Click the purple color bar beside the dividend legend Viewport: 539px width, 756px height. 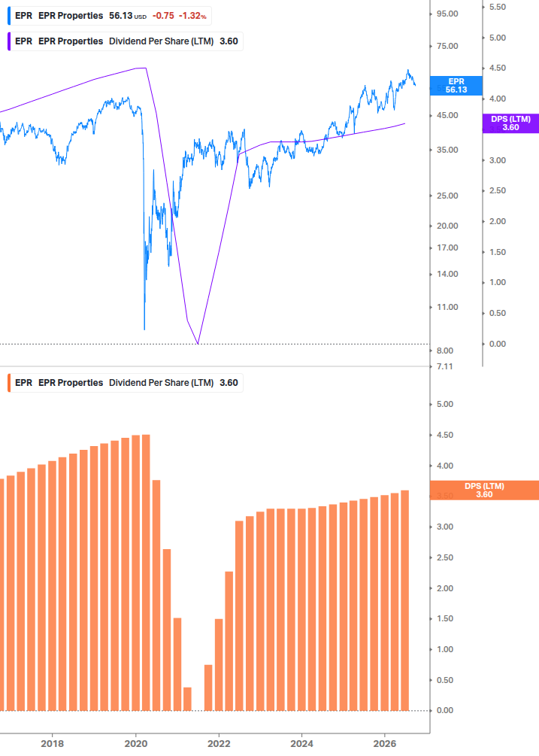click(9, 41)
